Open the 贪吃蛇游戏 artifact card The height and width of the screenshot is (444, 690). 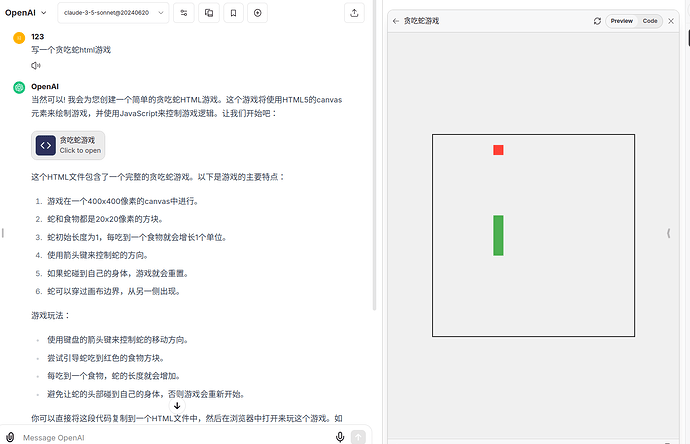pyautogui.click(x=68, y=145)
